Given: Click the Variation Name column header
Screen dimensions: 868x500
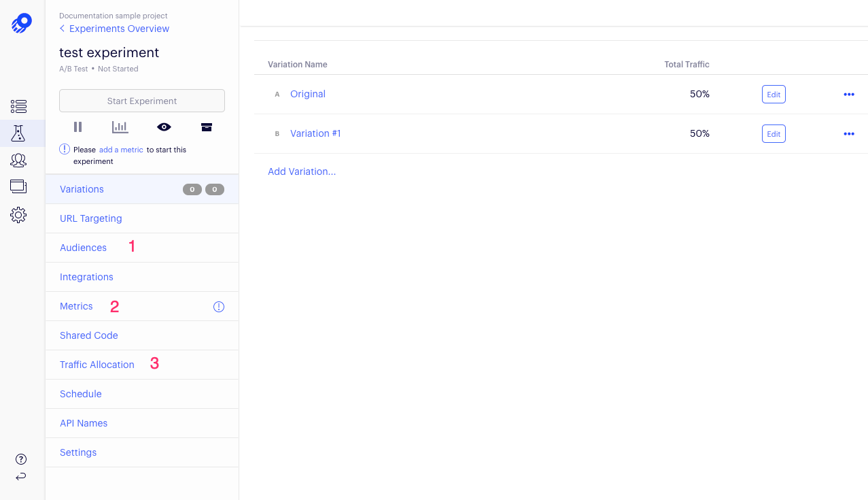Looking at the screenshot, I should point(298,65).
